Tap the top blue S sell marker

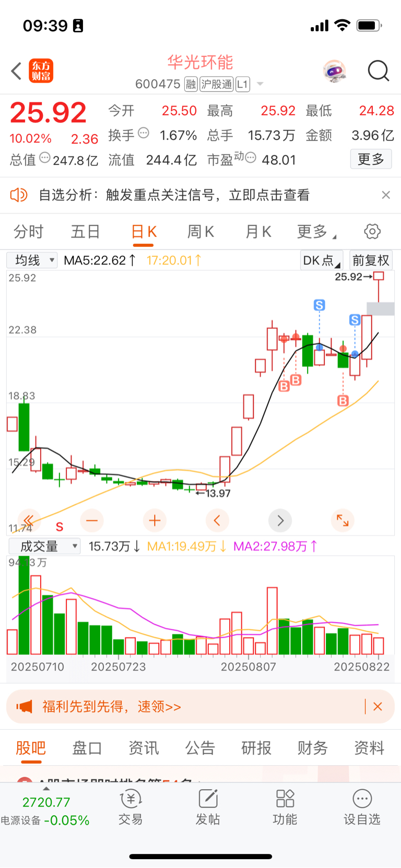319,305
